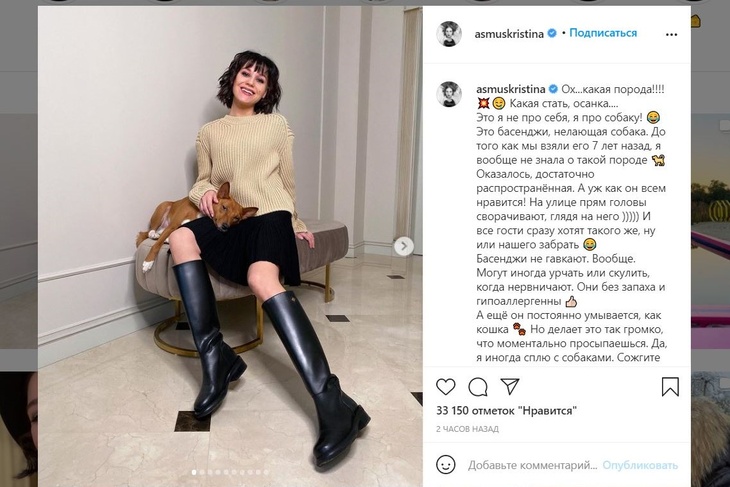The width and height of the screenshot is (730, 487).
Task: Click the carousel pagination dots under photo
Action: [x=231, y=472]
